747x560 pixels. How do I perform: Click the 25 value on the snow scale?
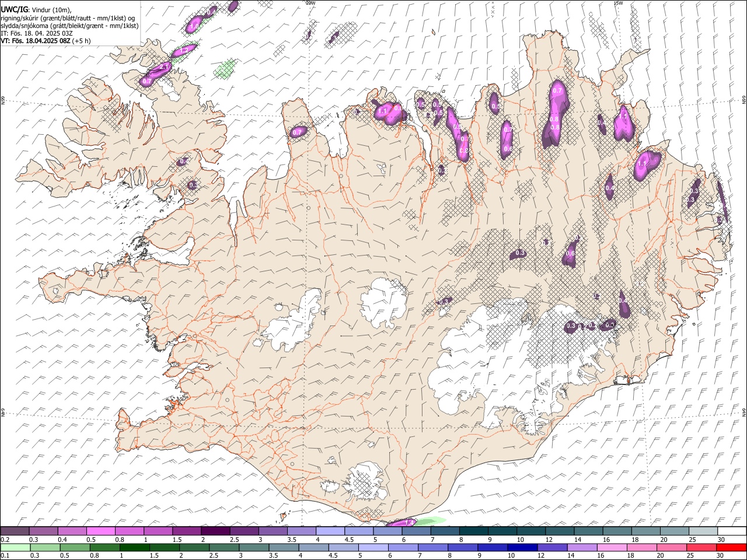692,540
